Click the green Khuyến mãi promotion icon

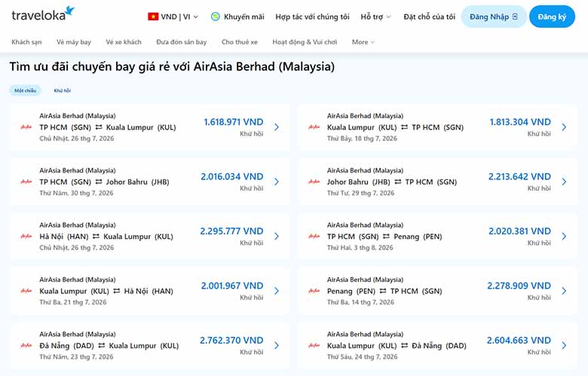pos(216,17)
